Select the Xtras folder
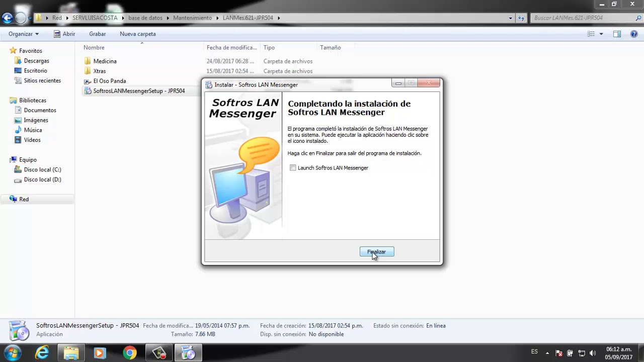The width and height of the screenshot is (644, 362). 100,71
